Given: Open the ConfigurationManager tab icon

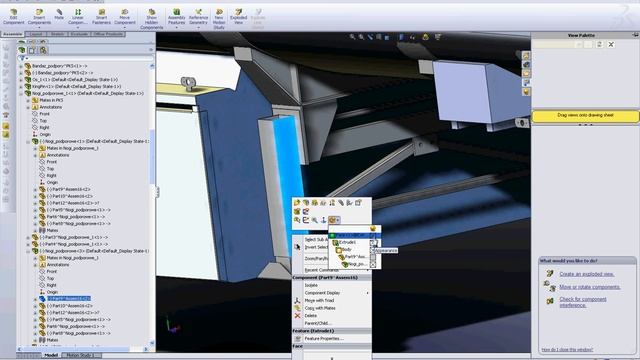Looking at the screenshot, I should [43, 50].
